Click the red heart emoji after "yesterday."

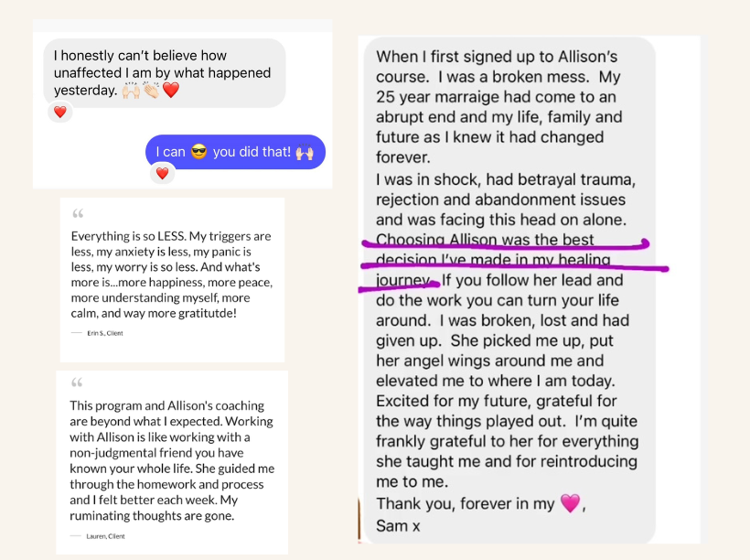170,91
